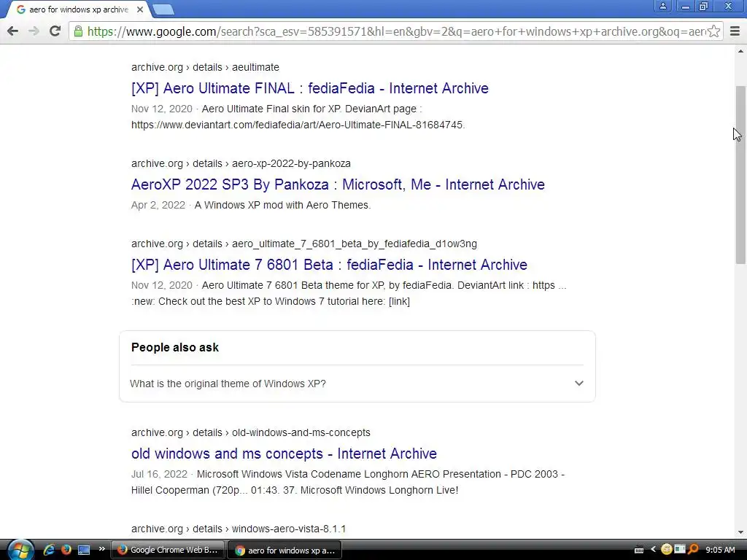The width and height of the screenshot is (747, 560).
Task: Focus the address bar URL
Action: click(x=395, y=31)
